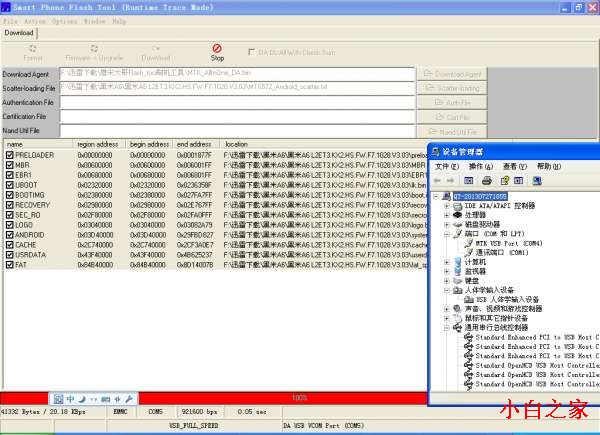This screenshot has width=600, height=435.
Task: Uncheck the ANDROID partition checkbox
Action: 10,235
